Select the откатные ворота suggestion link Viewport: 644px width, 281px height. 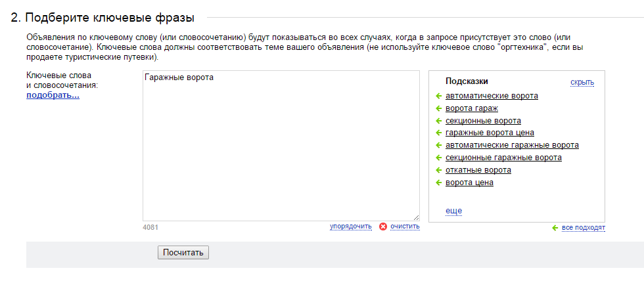tap(478, 170)
